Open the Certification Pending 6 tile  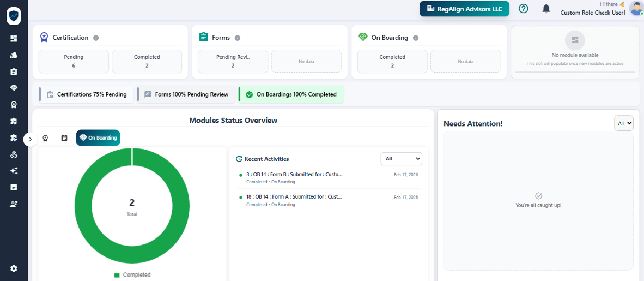[x=74, y=61]
